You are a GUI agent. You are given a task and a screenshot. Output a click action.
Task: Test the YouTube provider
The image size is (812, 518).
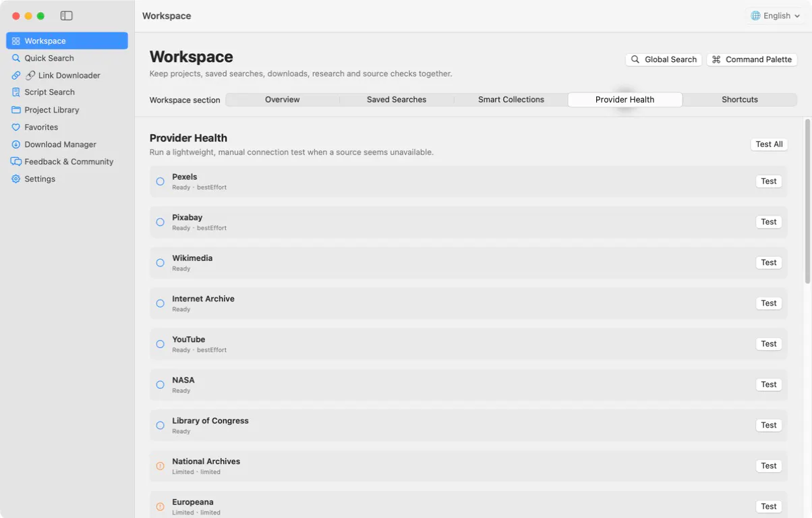point(769,344)
